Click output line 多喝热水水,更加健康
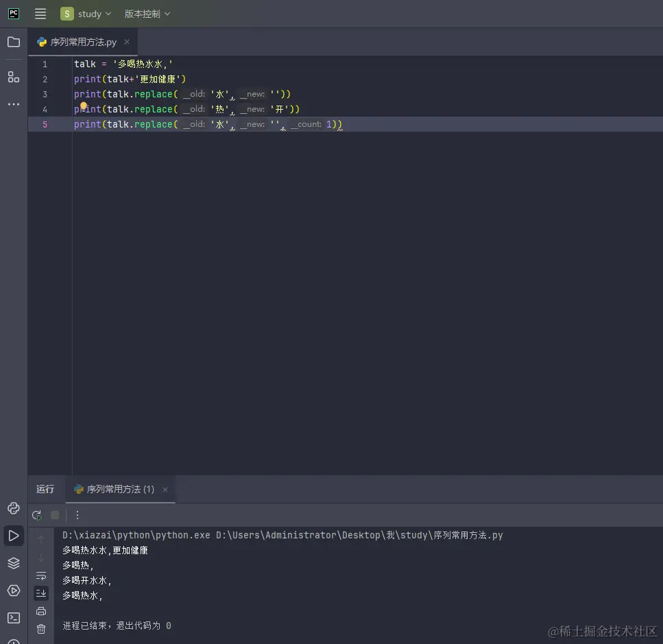 click(106, 551)
